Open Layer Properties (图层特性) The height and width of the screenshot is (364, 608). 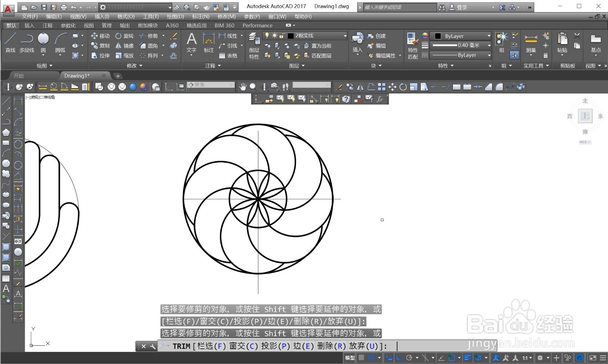pyautogui.click(x=254, y=46)
